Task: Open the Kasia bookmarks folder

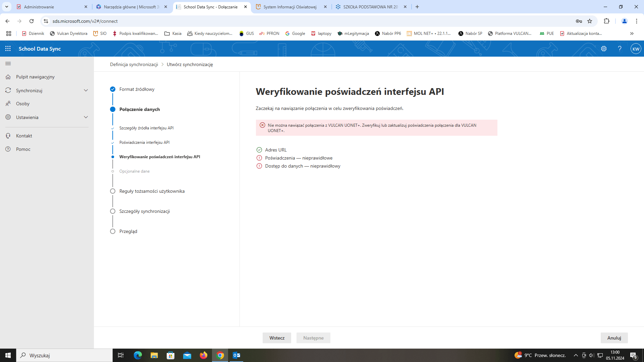Action: [x=173, y=34]
